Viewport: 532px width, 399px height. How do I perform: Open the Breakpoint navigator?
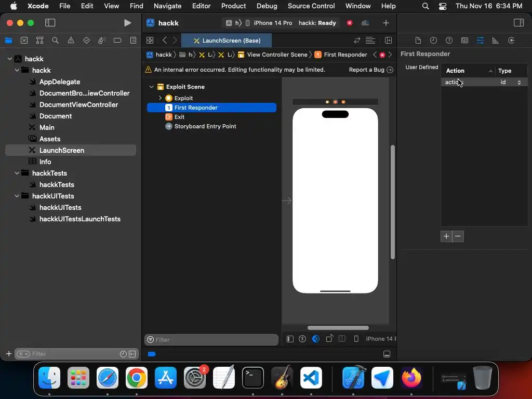tap(117, 41)
